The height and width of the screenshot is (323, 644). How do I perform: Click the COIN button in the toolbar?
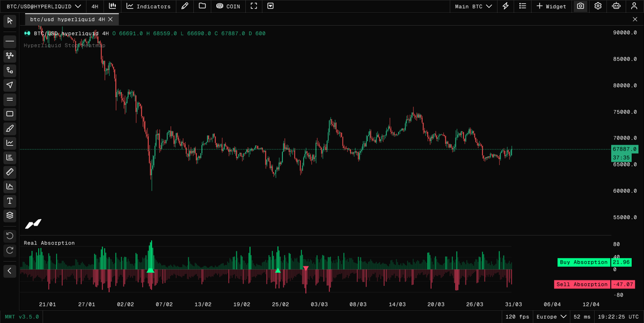228,6
